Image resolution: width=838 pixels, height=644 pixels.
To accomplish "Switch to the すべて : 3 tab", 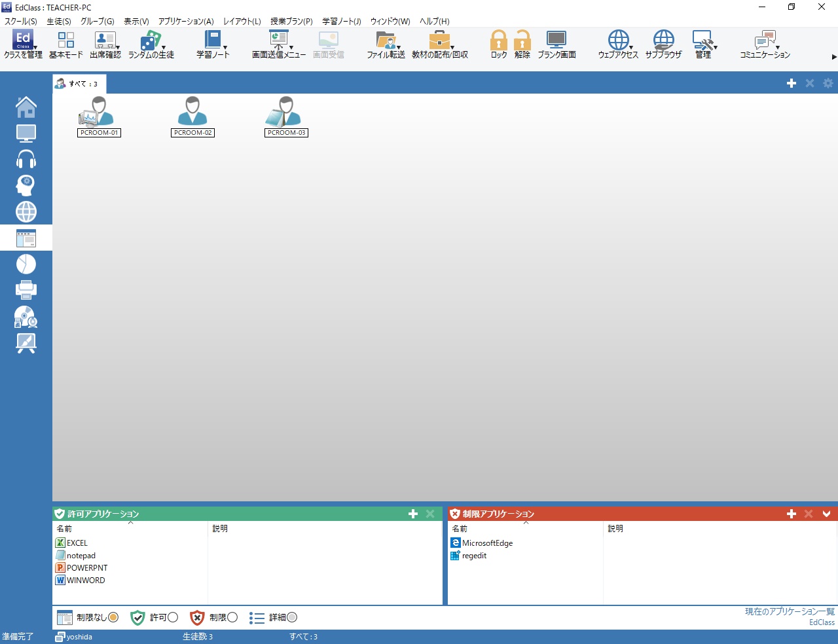I will coord(79,84).
